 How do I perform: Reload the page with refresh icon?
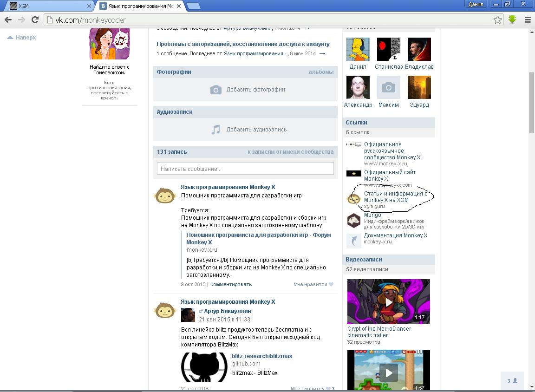coord(35,20)
